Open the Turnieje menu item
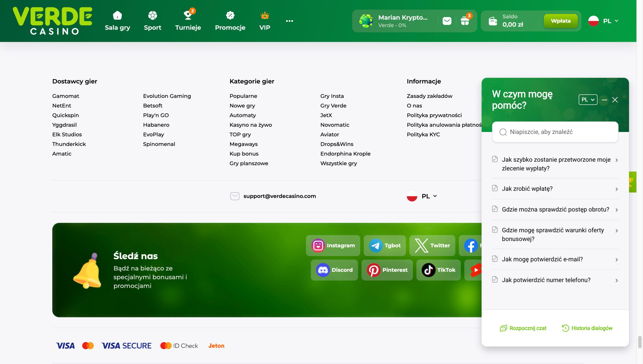This screenshot has width=643, height=364. tap(188, 21)
